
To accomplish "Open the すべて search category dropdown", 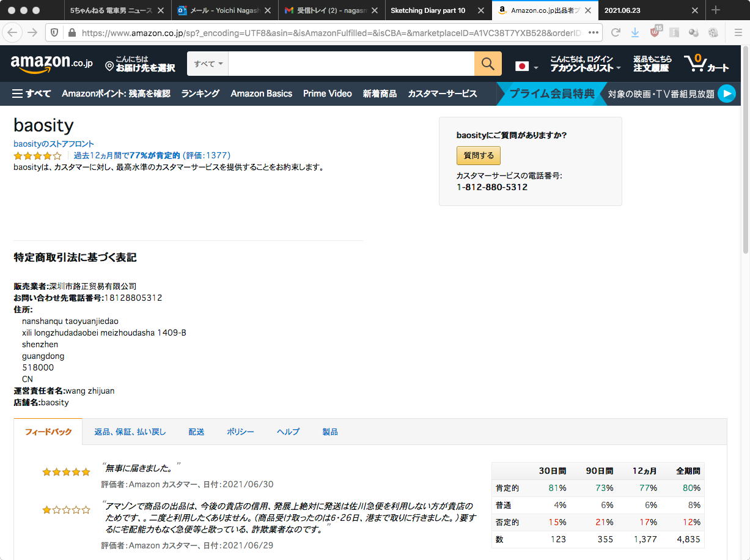I will 208,64.
